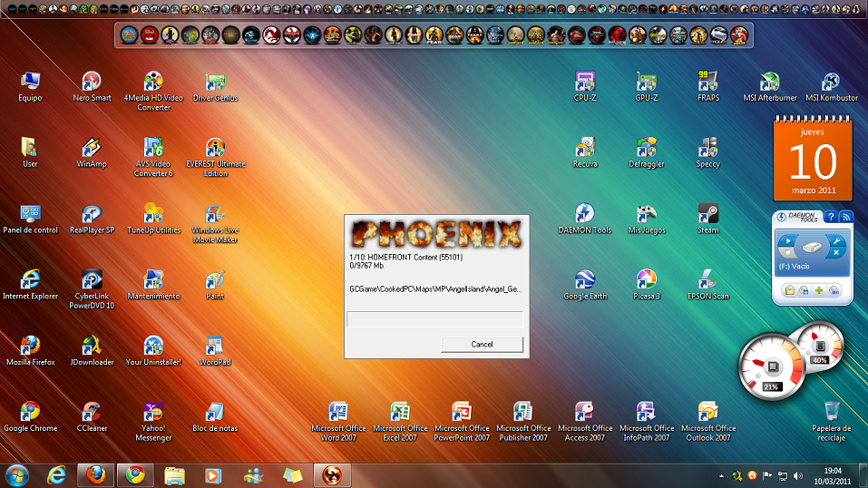
Task: Open Picasa 3 shortcut
Action: pyautogui.click(x=647, y=285)
